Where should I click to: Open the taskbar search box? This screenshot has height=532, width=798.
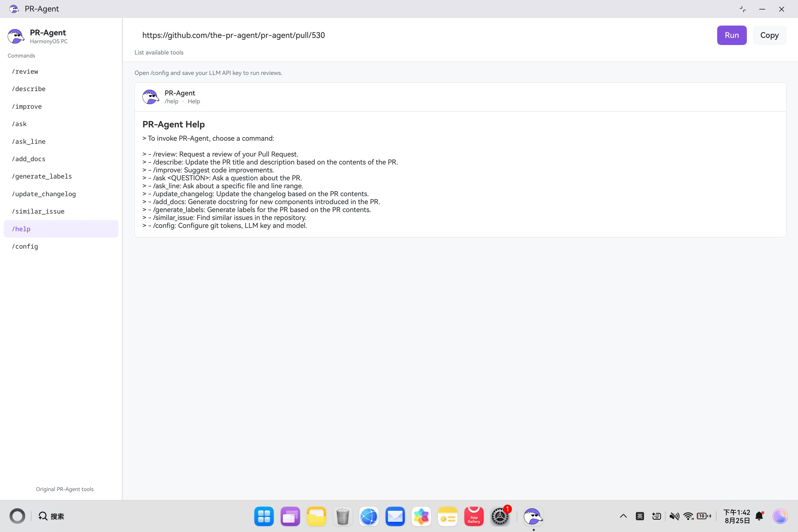coord(51,516)
